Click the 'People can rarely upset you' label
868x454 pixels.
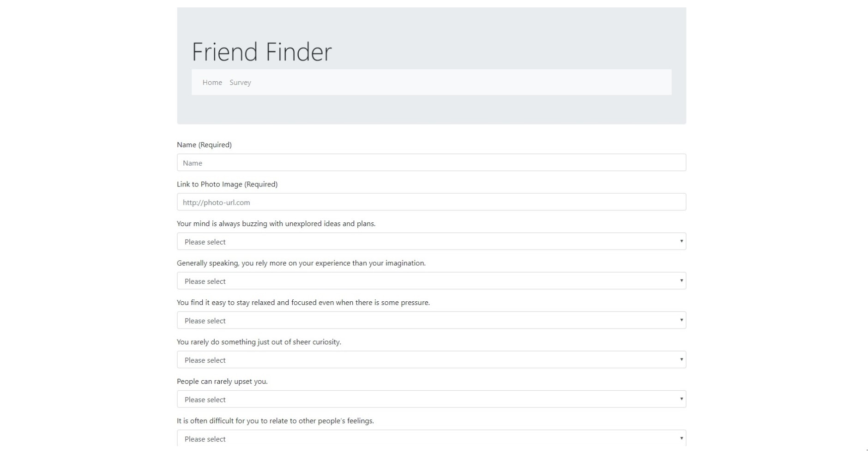tap(222, 382)
